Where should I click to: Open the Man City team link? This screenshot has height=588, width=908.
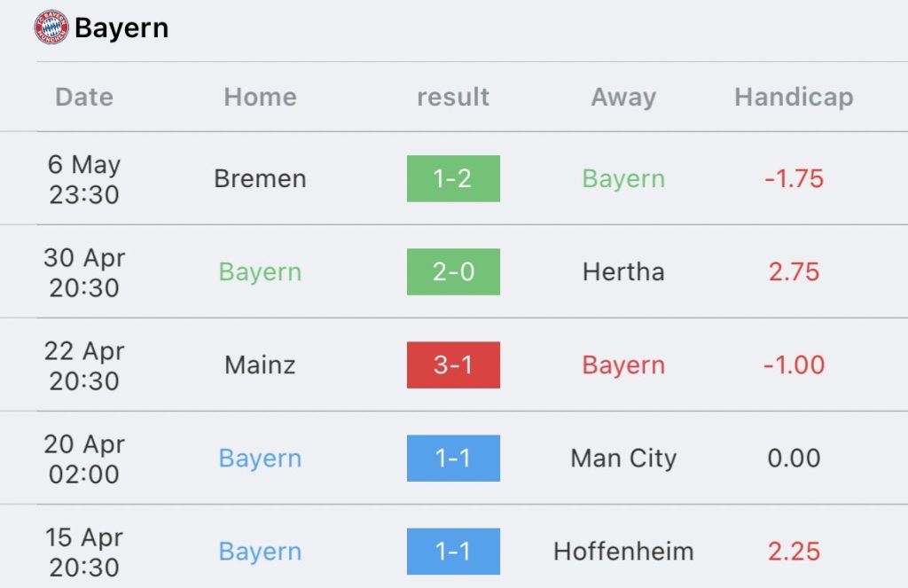coord(623,459)
